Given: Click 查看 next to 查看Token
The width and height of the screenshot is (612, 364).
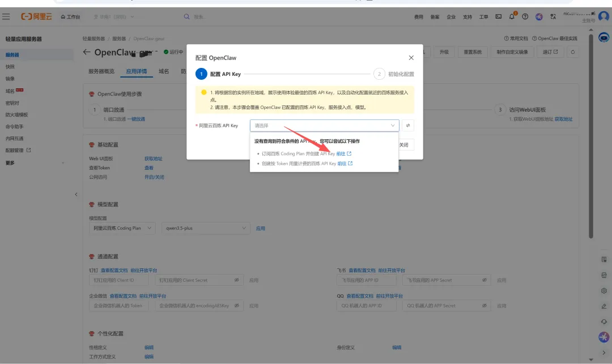Looking at the screenshot, I should click(x=148, y=168).
